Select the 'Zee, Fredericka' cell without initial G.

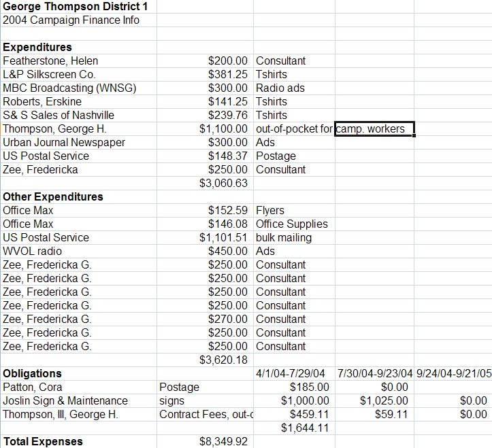tap(78, 169)
